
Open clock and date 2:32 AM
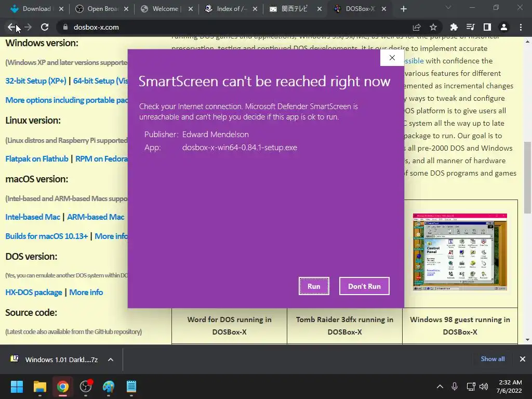[x=510, y=387]
